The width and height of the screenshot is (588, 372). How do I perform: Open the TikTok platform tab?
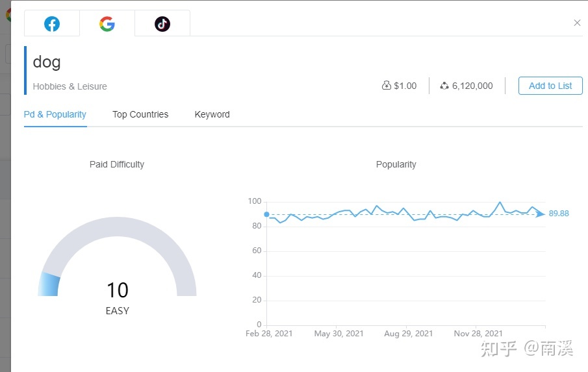click(162, 23)
